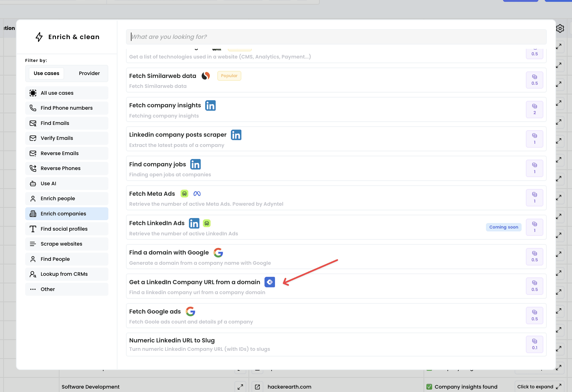Click green Adyntel icon next to Fetch LinkedIn Ads
This screenshot has height=392, width=572.
[x=207, y=223]
